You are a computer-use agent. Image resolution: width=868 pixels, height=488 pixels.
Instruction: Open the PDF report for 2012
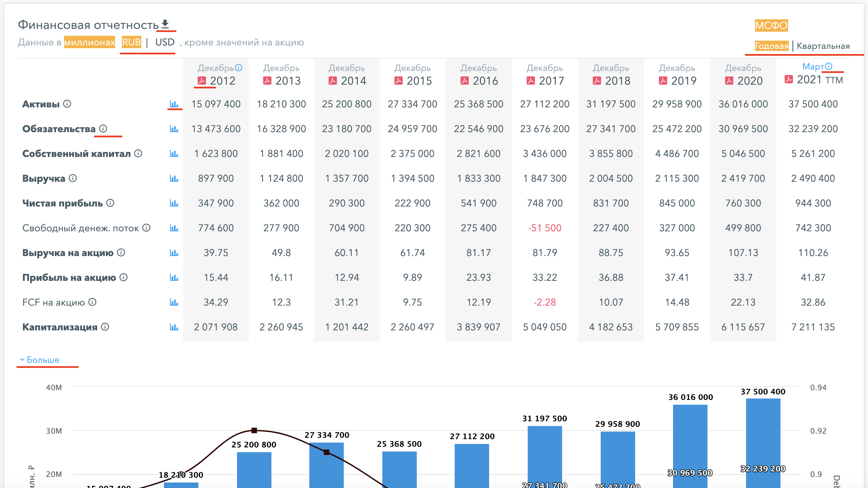point(202,81)
